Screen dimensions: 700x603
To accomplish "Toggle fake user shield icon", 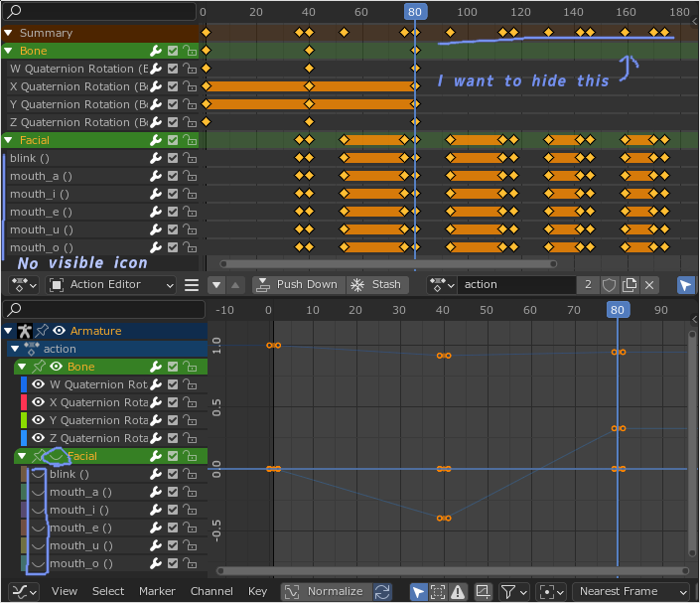I will click(609, 284).
